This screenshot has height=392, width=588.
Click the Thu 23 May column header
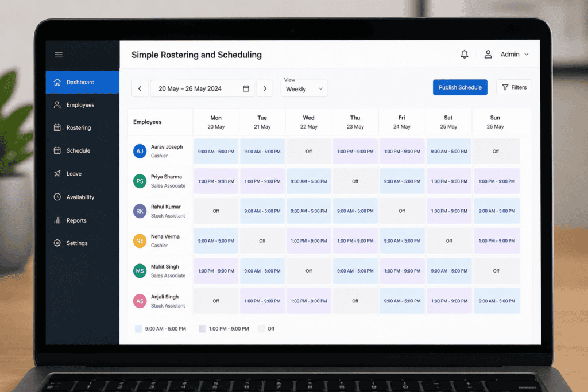(355, 122)
